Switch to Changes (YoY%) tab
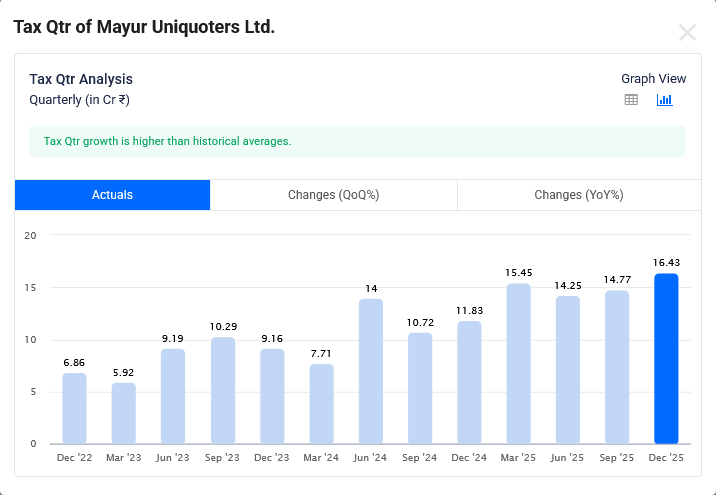The image size is (716, 495). coord(578,195)
